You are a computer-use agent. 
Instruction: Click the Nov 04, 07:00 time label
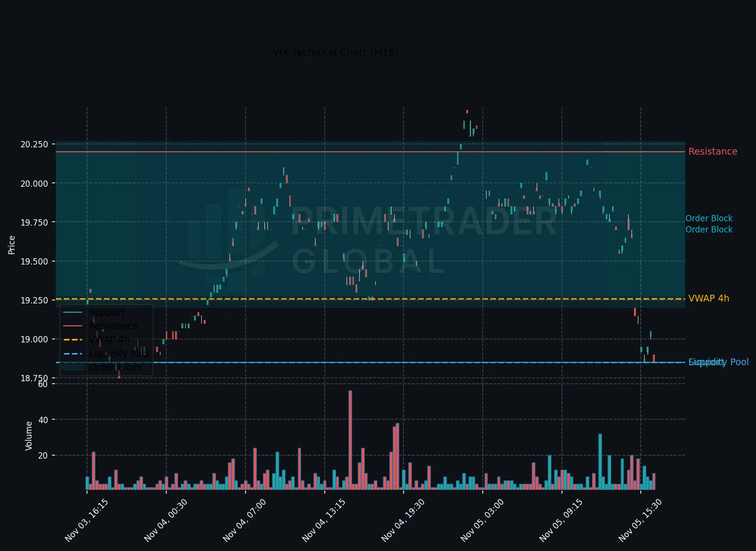click(x=245, y=520)
